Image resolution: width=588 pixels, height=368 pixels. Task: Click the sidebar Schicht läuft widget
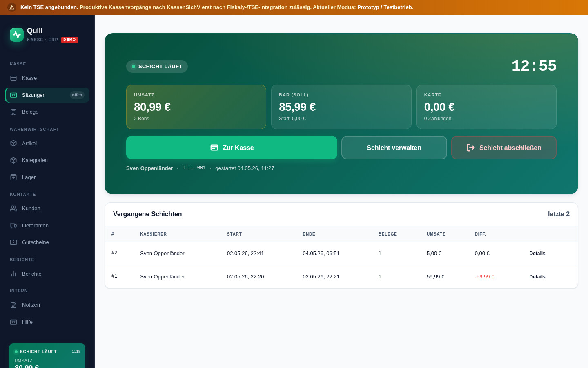(x=47, y=356)
